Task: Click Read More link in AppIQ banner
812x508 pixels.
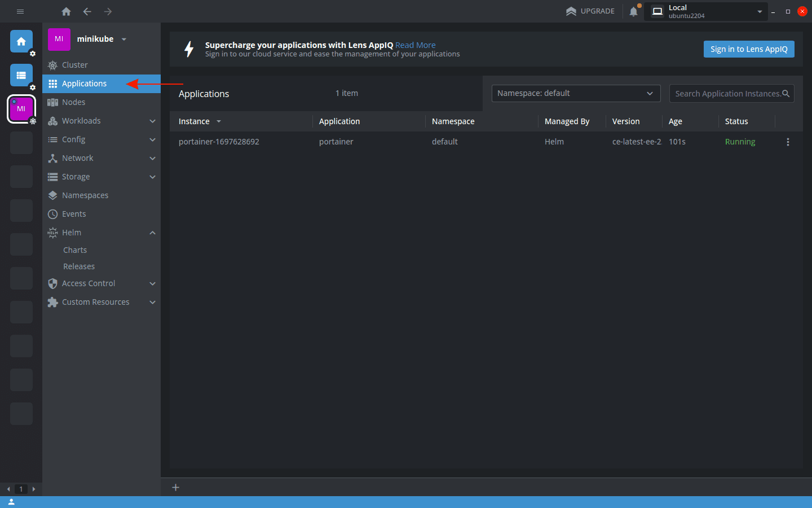Action: coord(415,45)
